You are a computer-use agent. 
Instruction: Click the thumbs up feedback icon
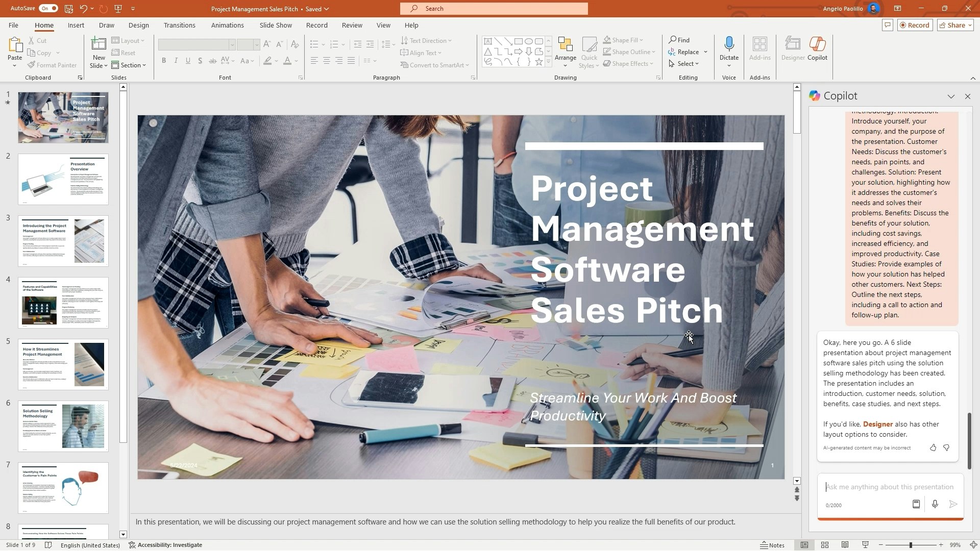coord(933,448)
